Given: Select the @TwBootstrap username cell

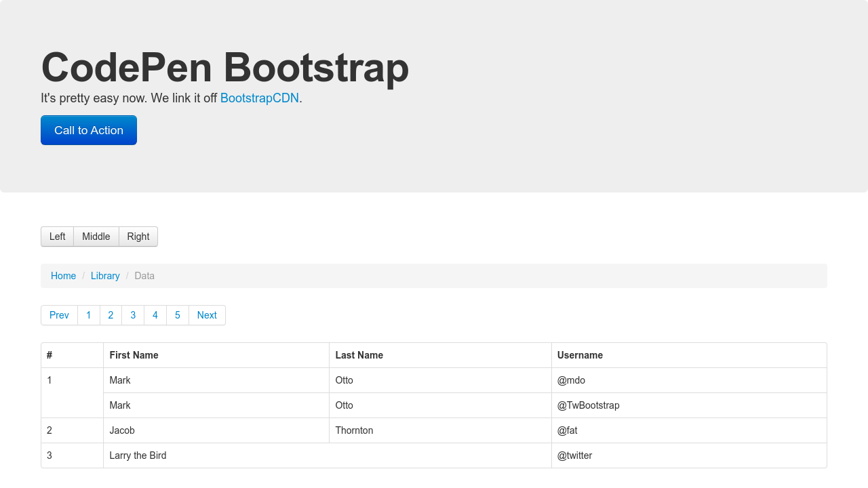Looking at the screenshot, I should (x=589, y=405).
